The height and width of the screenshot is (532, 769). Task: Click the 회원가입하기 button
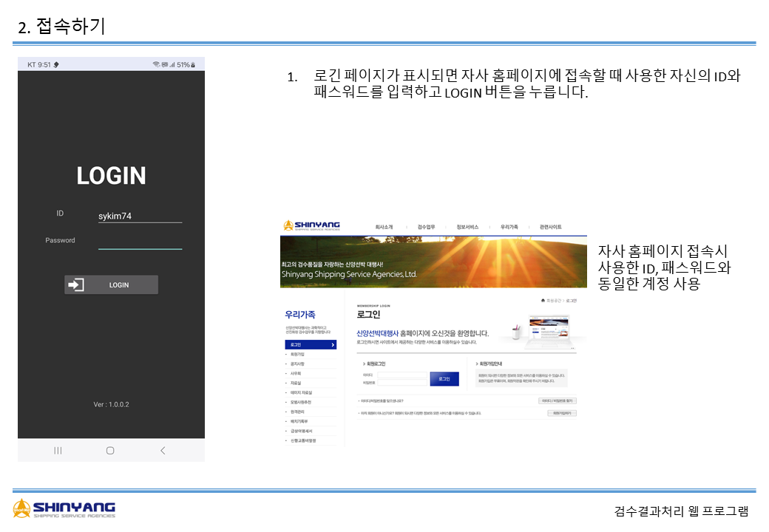tap(562, 414)
